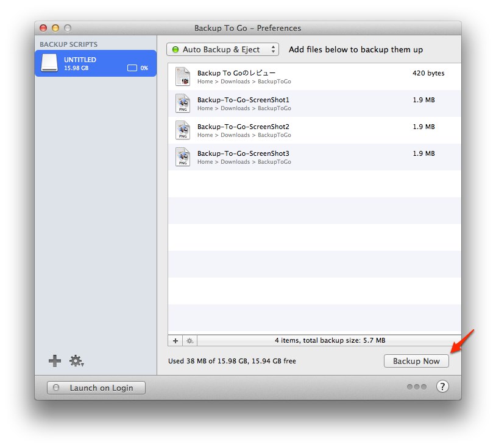Click the 420 bytes size value
Screen dimensions: 496x448
(428, 73)
